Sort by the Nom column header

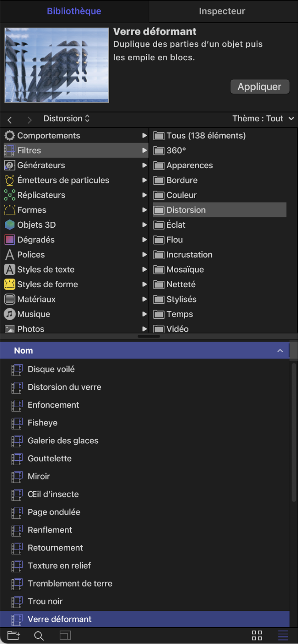coord(144,350)
